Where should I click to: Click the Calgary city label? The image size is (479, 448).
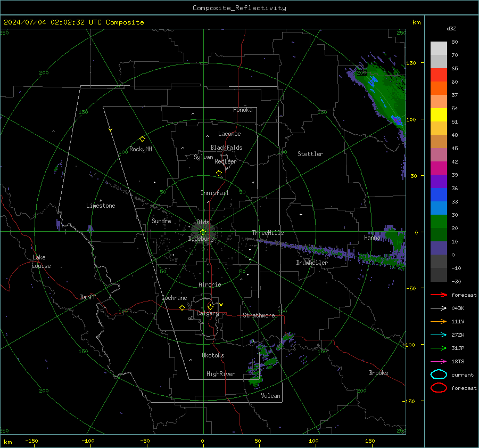(208, 313)
